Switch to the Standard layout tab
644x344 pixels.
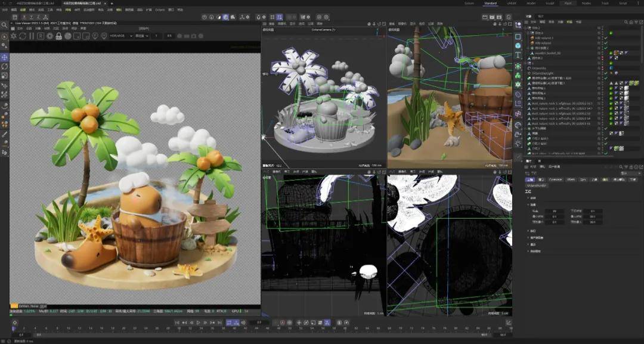pyautogui.click(x=490, y=4)
